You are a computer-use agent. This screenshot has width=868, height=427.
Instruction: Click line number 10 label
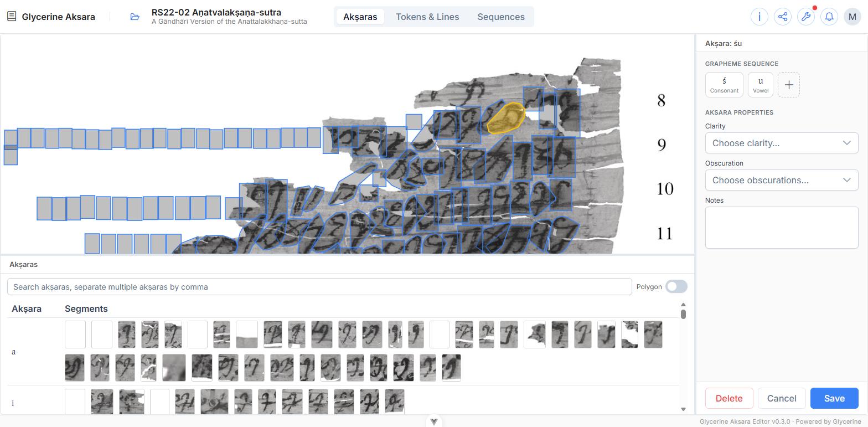tap(665, 189)
